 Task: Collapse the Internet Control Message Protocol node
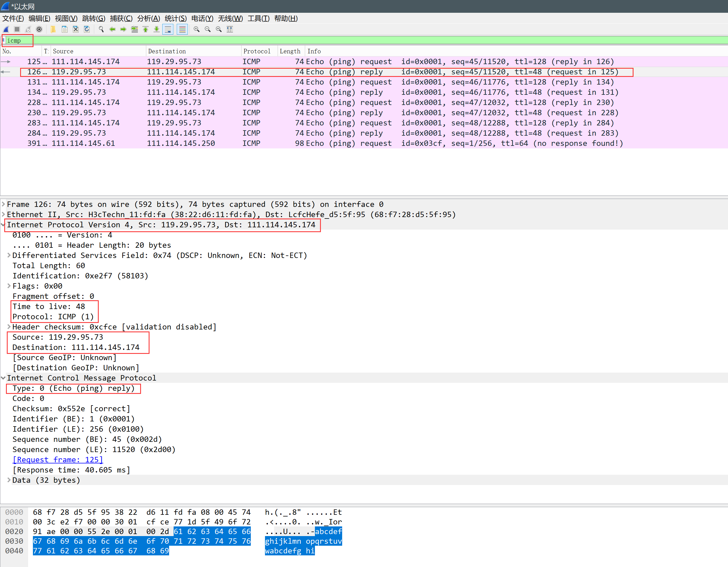(3, 378)
